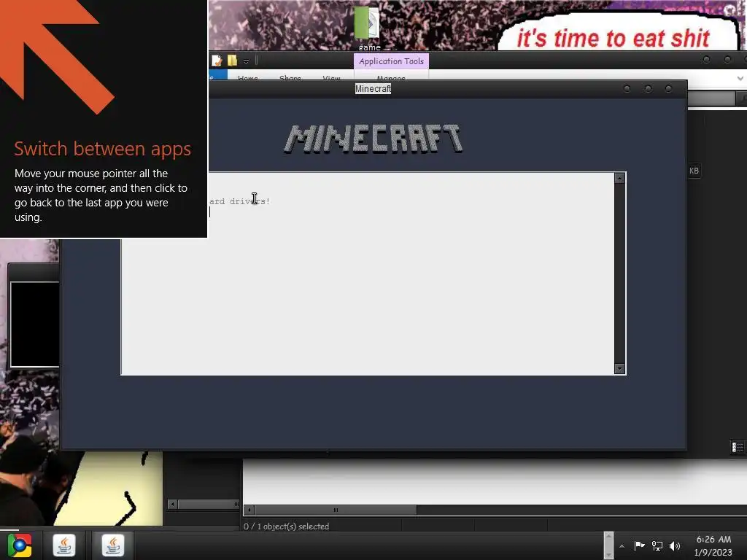Open the Customize Quick Access Toolbar dropdown
The height and width of the screenshot is (560, 747).
click(x=247, y=61)
